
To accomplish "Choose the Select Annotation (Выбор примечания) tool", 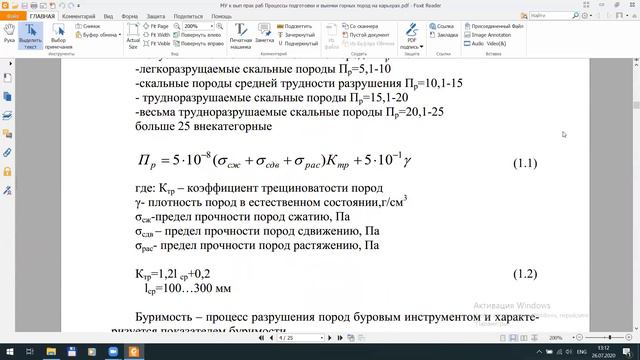I will (x=58, y=36).
